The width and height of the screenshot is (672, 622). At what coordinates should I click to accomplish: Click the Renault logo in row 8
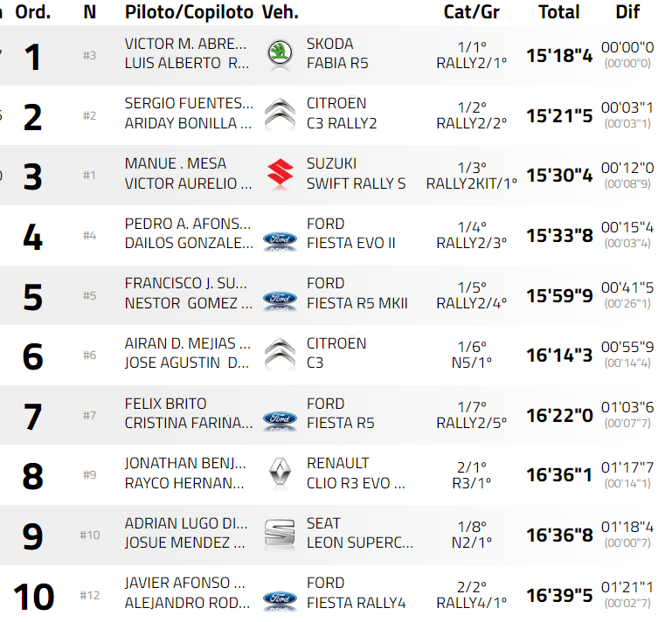tap(280, 473)
